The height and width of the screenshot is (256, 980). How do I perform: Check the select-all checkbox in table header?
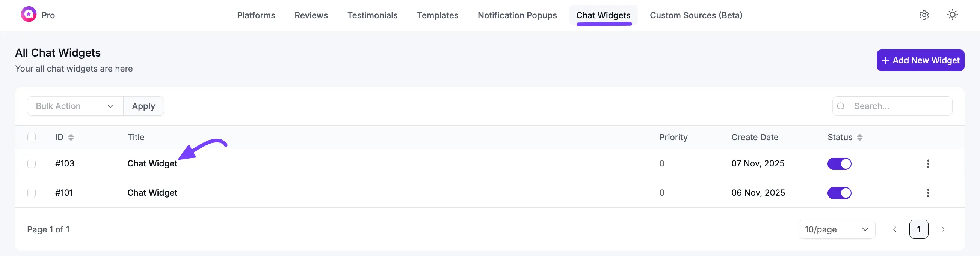[32, 137]
